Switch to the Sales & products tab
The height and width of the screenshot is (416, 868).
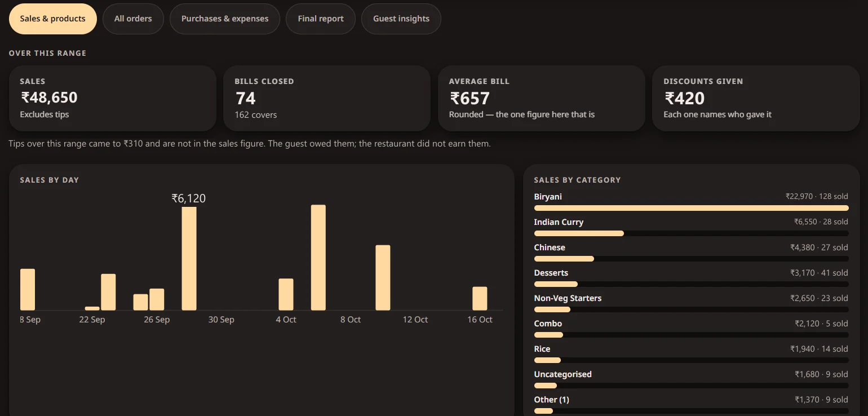click(x=52, y=19)
